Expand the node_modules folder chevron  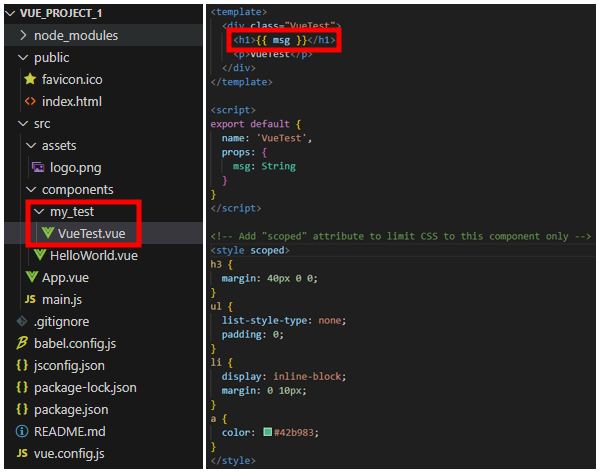click(23, 36)
